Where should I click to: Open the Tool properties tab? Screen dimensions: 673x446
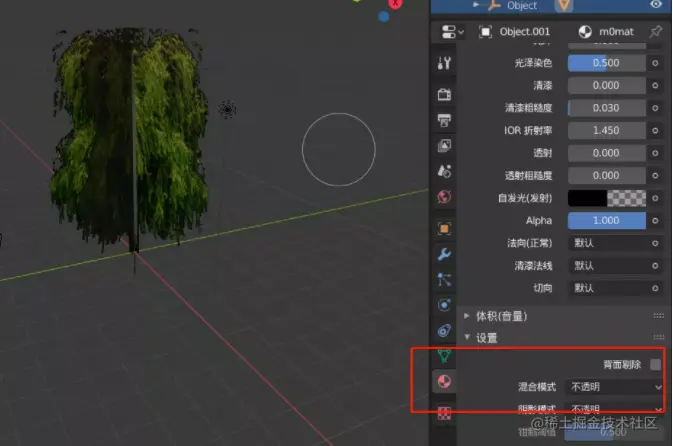click(x=444, y=63)
